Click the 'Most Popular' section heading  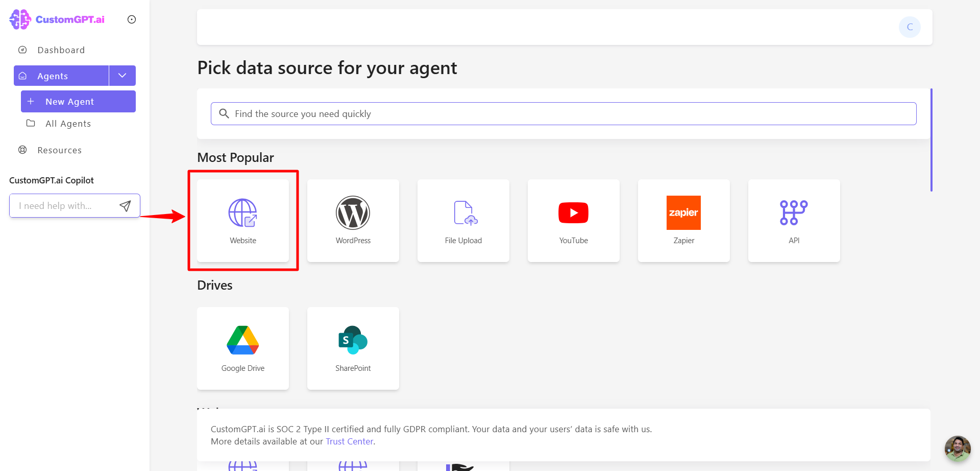(x=235, y=157)
